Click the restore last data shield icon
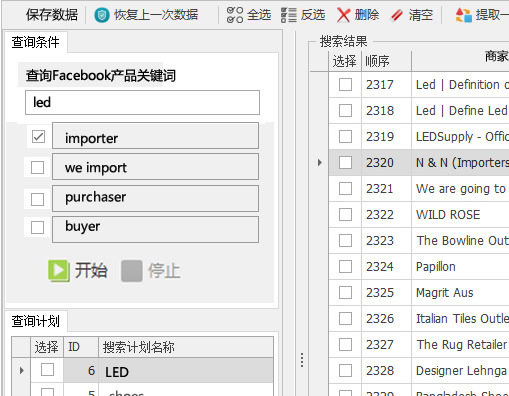This screenshot has width=509, height=396. [102, 15]
